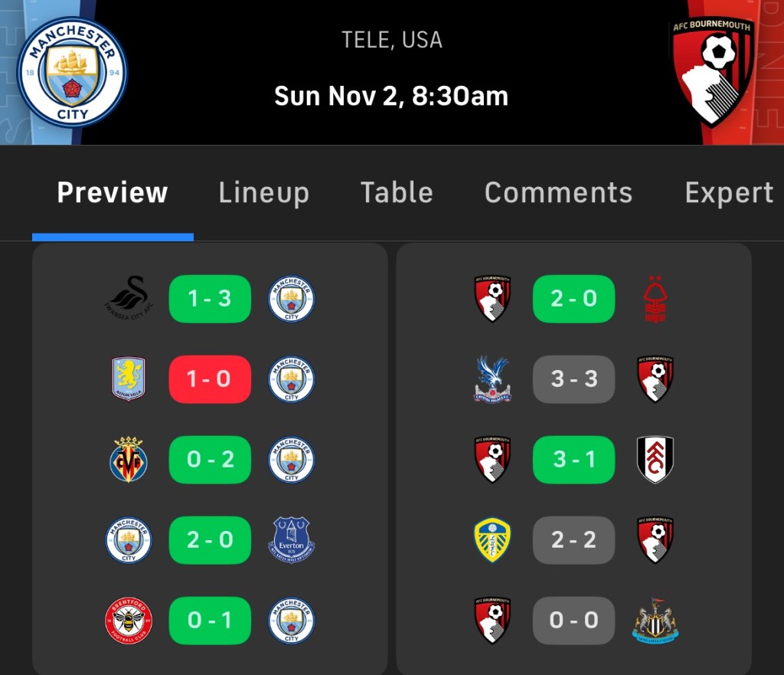Open Aston Villa team icon
This screenshot has width=784, height=675.
[x=129, y=378]
